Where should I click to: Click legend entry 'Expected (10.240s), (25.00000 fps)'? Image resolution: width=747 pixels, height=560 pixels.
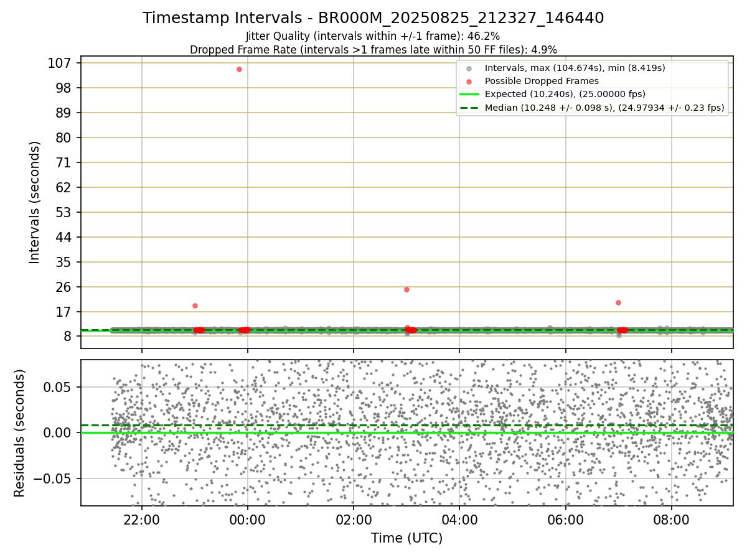[x=565, y=95]
